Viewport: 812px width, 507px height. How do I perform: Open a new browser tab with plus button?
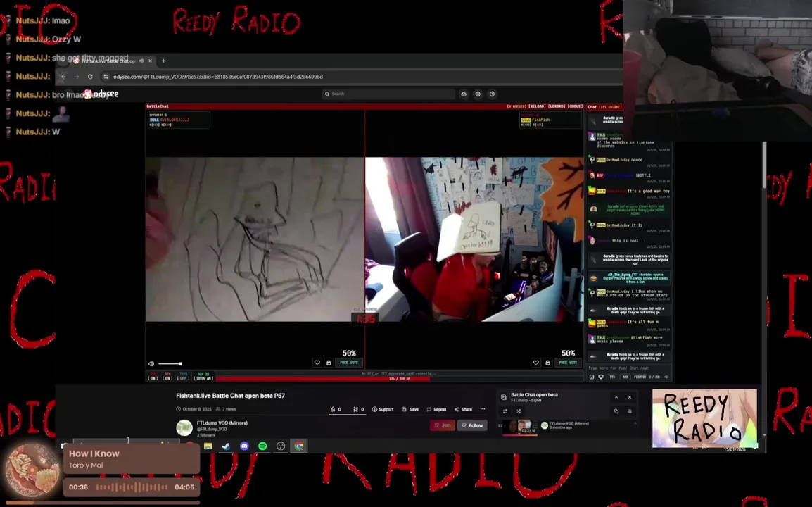coord(164,61)
